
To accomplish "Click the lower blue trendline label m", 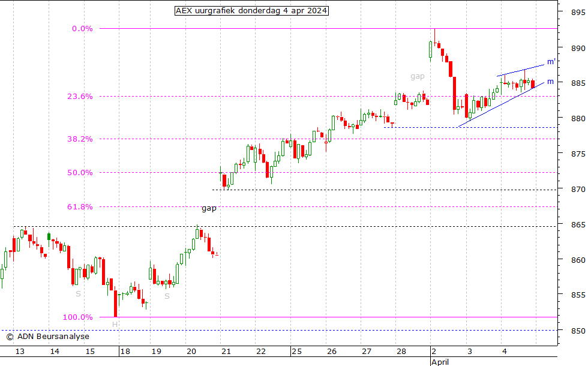I will coord(550,82).
